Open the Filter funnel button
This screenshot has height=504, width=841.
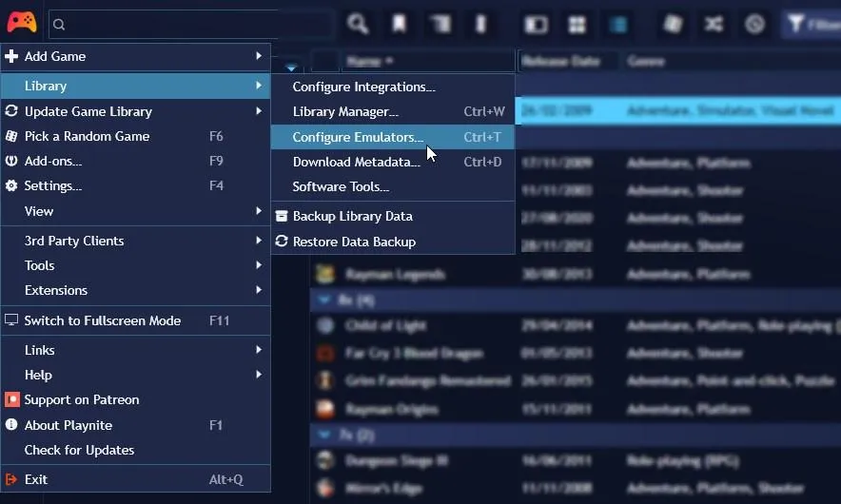[812, 24]
